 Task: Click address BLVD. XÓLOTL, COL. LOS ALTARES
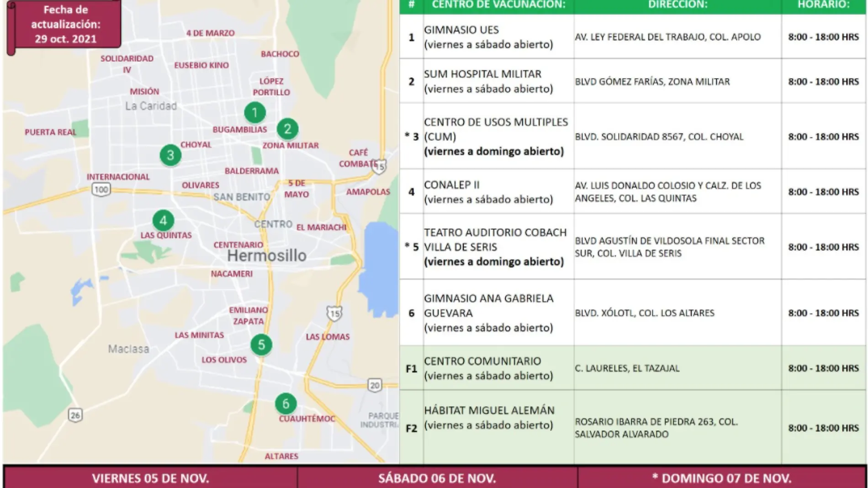pyautogui.click(x=645, y=313)
